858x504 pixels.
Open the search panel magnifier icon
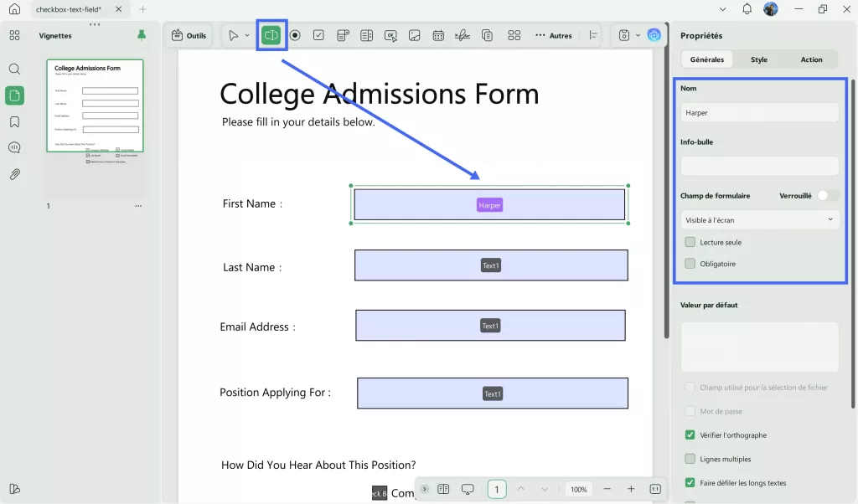tap(15, 69)
